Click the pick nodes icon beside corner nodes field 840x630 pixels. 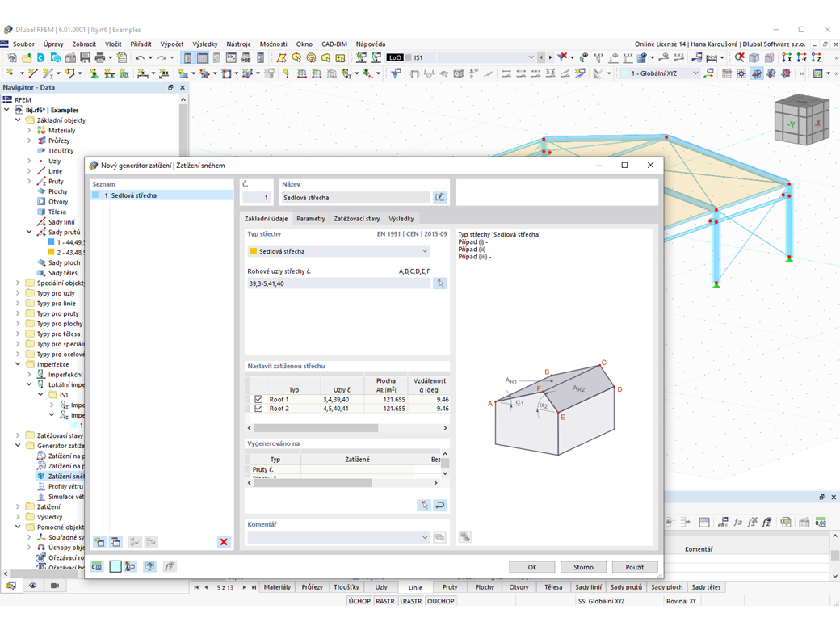click(440, 283)
